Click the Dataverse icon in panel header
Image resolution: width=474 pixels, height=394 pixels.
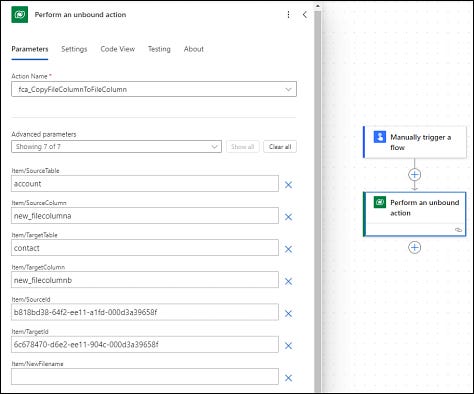(x=20, y=15)
